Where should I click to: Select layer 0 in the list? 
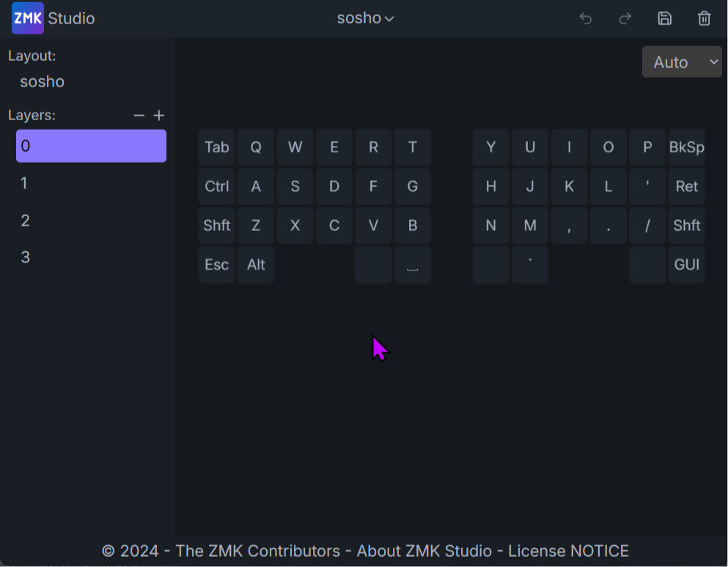[x=91, y=146]
